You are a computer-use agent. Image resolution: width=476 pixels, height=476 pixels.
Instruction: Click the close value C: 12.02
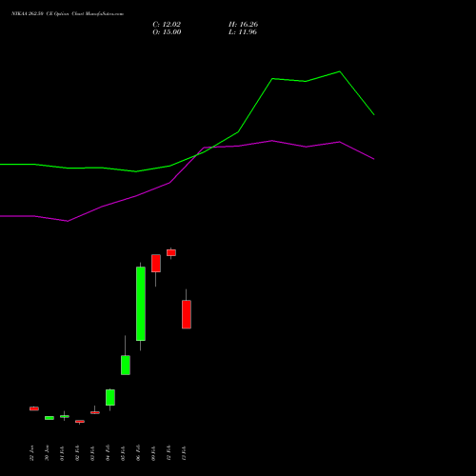coord(167,25)
